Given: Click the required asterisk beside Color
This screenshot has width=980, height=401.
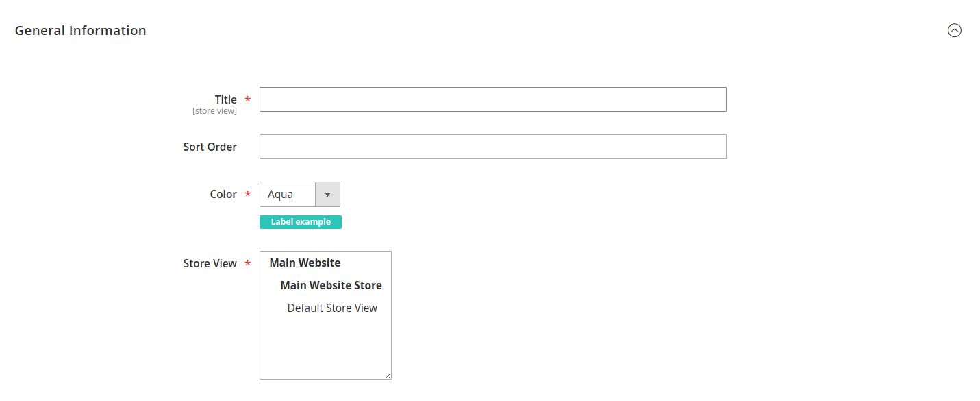Looking at the screenshot, I should 248,195.
